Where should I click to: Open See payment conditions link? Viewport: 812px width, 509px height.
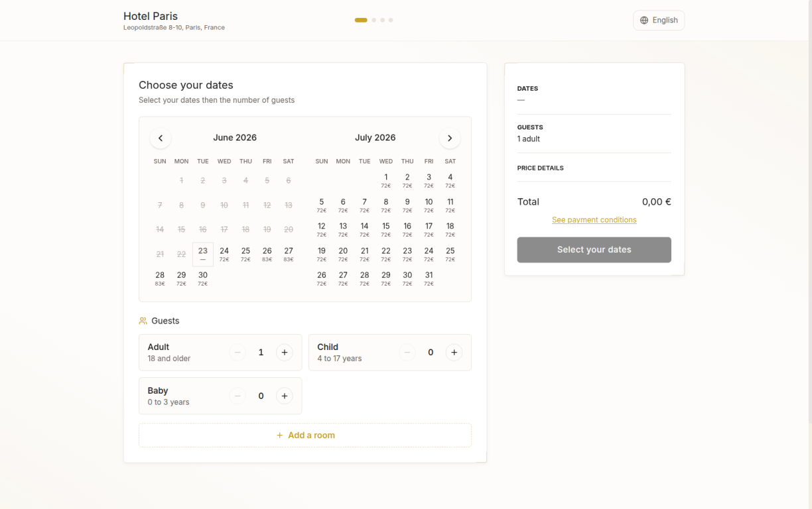tap(594, 220)
